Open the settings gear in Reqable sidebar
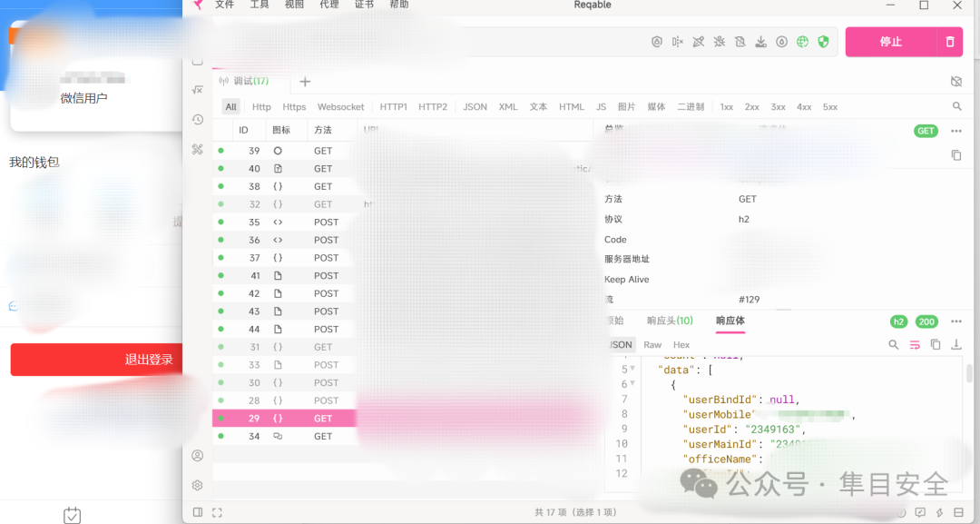 (198, 485)
